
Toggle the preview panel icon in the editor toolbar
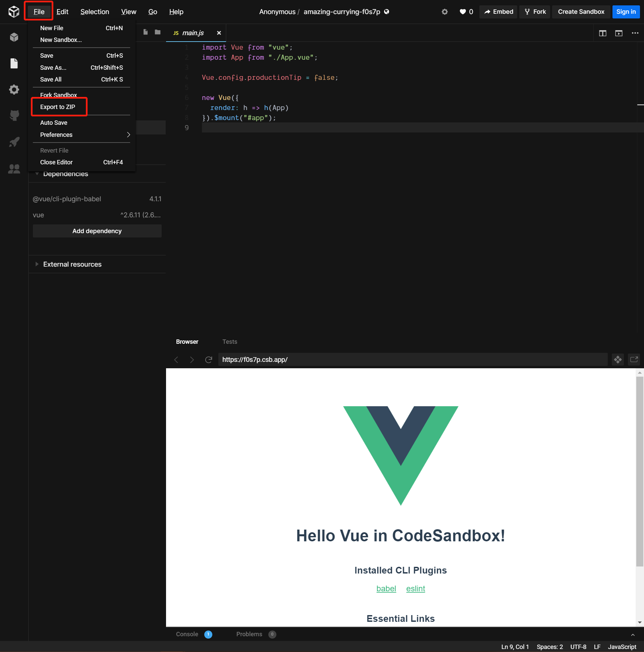619,33
